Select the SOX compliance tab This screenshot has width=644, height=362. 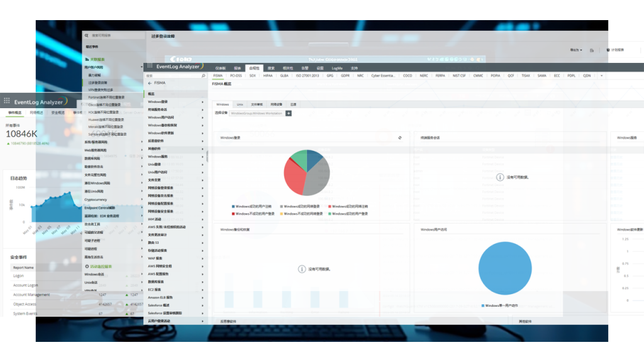click(x=253, y=76)
